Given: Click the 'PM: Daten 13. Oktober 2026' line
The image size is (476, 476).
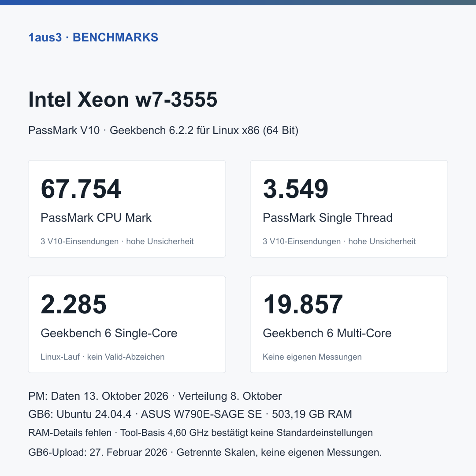Looking at the screenshot, I should coord(155,396).
